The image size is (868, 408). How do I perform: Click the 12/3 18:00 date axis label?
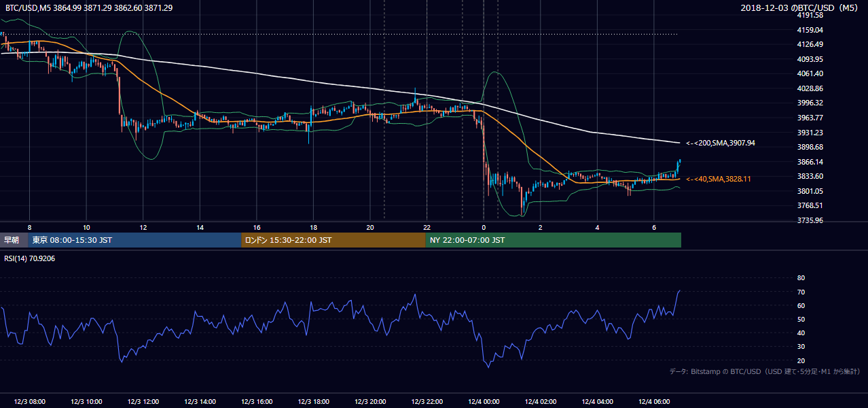(x=313, y=402)
